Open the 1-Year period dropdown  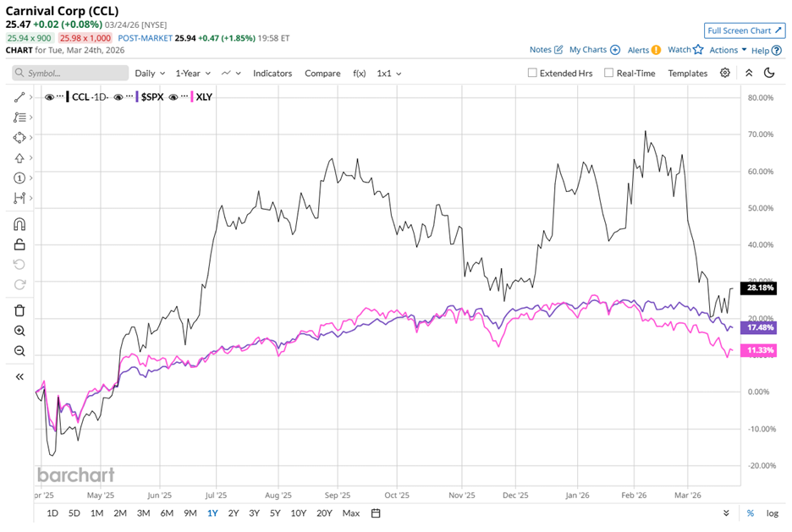pyautogui.click(x=193, y=74)
